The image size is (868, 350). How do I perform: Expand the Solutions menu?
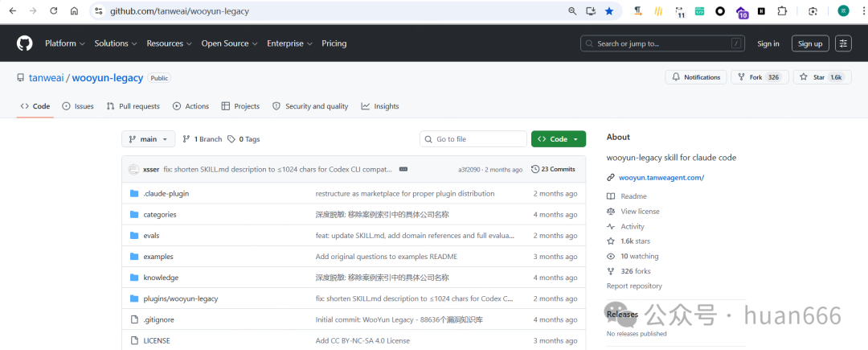point(115,43)
